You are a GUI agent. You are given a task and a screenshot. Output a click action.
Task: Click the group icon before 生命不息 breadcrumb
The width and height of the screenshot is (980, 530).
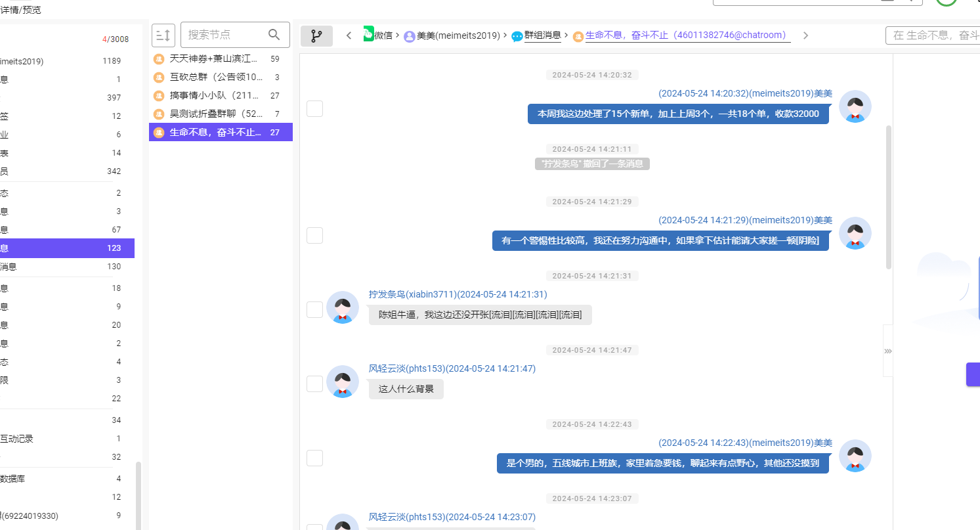[x=578, y=36]
